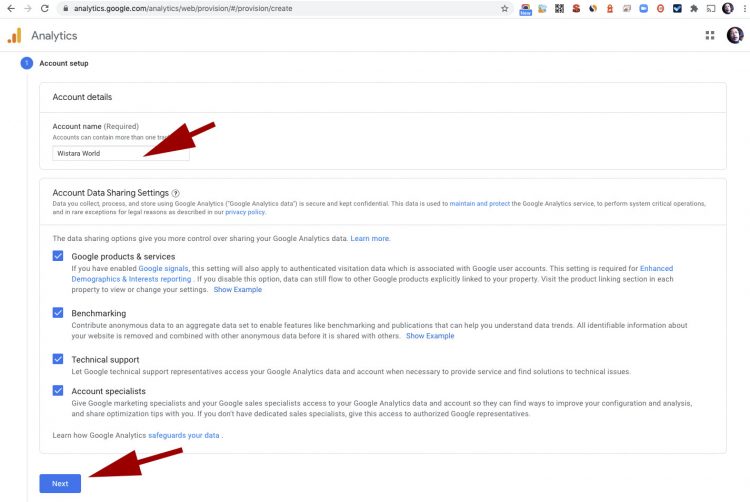Click the 'Benchmarking' label text

[x=99, y=313]
